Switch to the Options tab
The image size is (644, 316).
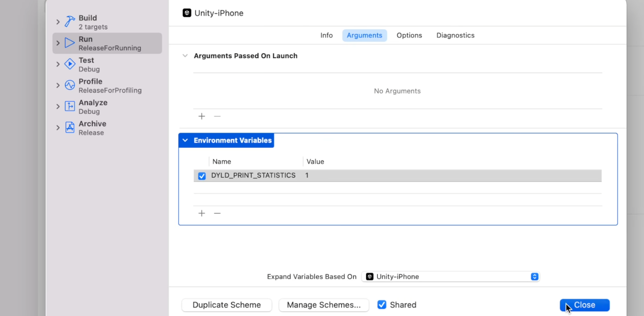tap(409, 35)
